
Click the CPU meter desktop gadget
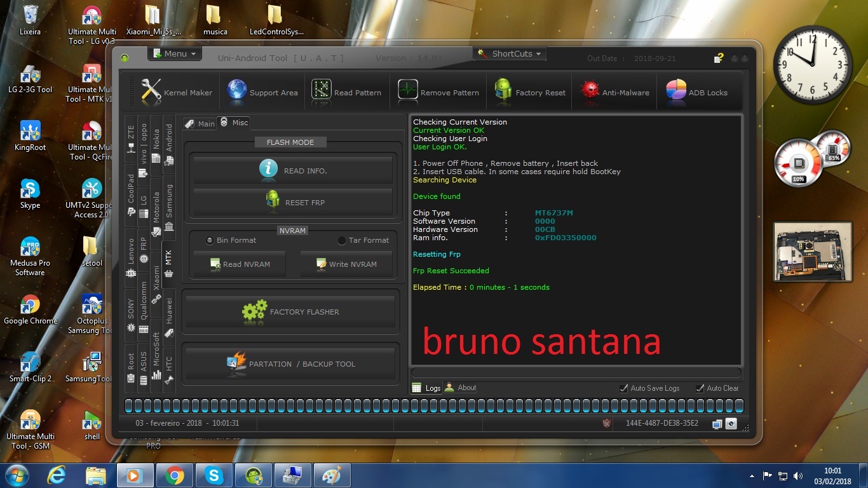[x=812, y=159]
